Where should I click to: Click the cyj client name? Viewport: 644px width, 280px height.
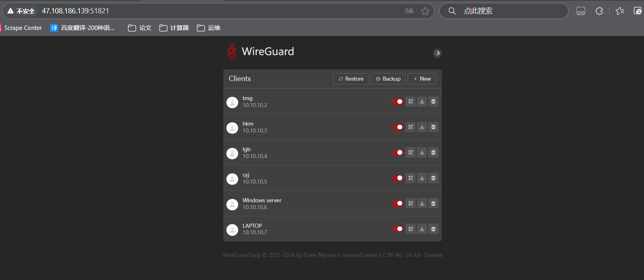[246, 175]
